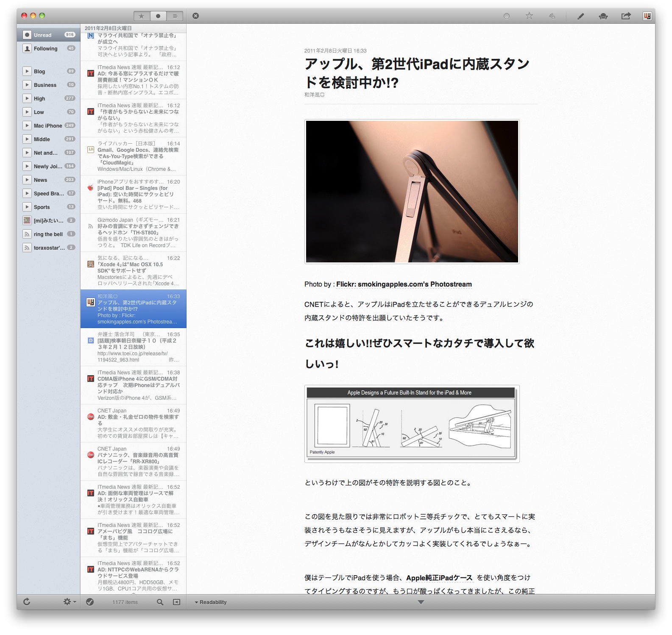This screenshot has width=672, height=635.
Task: Click the iPad stand patent diagram image
Action: coord(412,423)
